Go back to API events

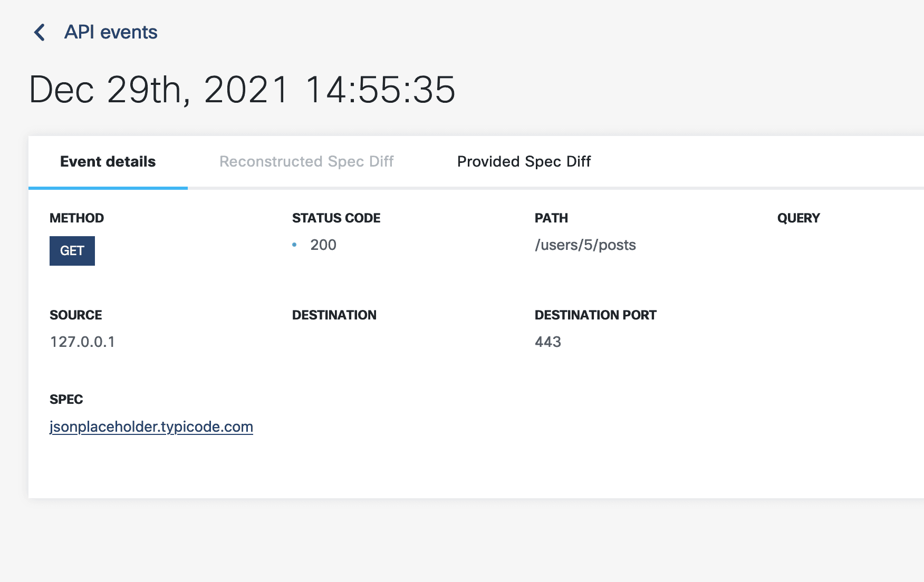point(111,32)
